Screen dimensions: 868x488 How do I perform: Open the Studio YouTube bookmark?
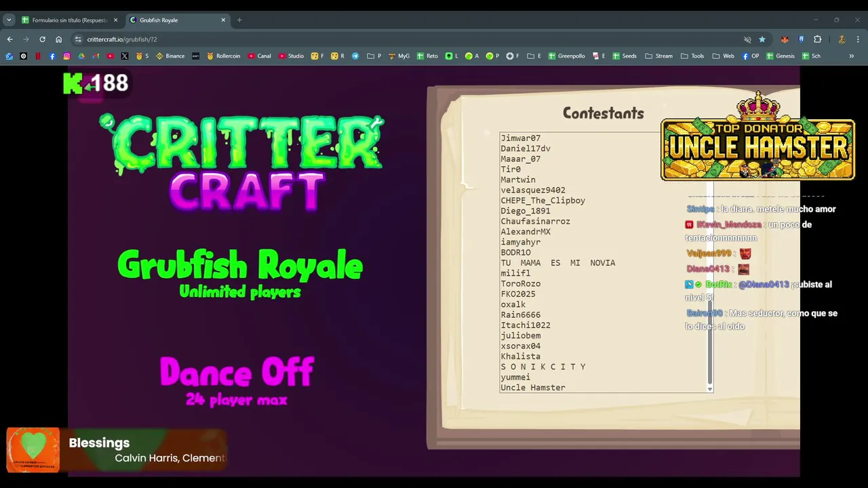[291, 56]
